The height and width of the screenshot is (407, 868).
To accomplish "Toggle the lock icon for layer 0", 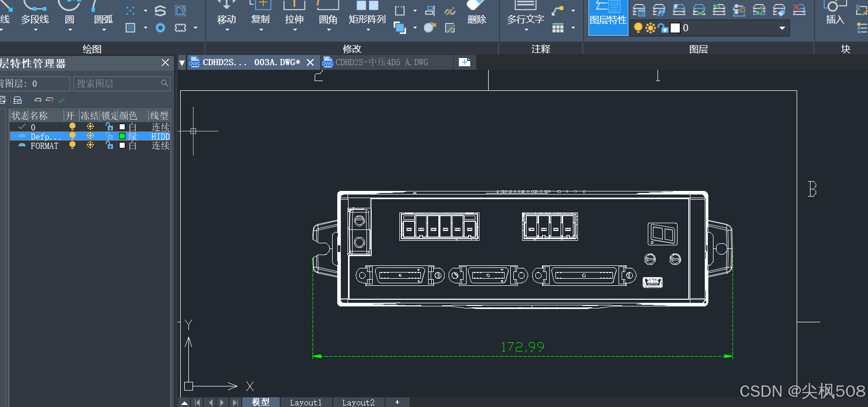I will 109,126.
